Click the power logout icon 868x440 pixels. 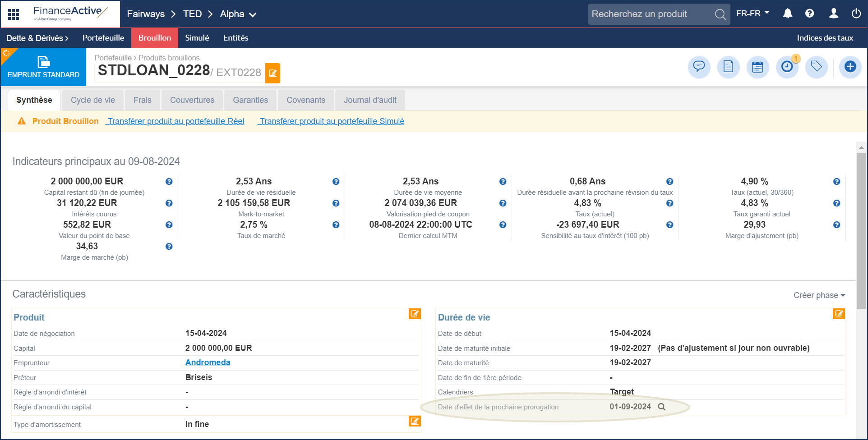click(x=856, y=14)
